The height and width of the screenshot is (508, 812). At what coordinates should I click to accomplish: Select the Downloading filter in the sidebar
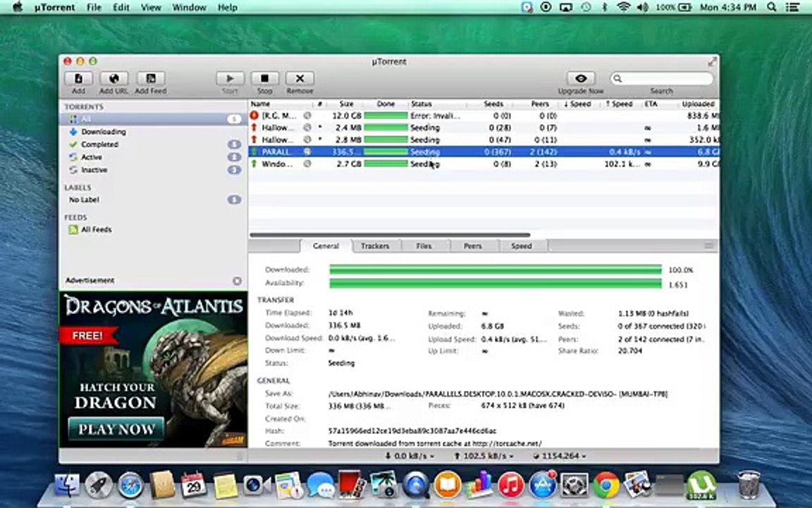[x=153, y=132]
